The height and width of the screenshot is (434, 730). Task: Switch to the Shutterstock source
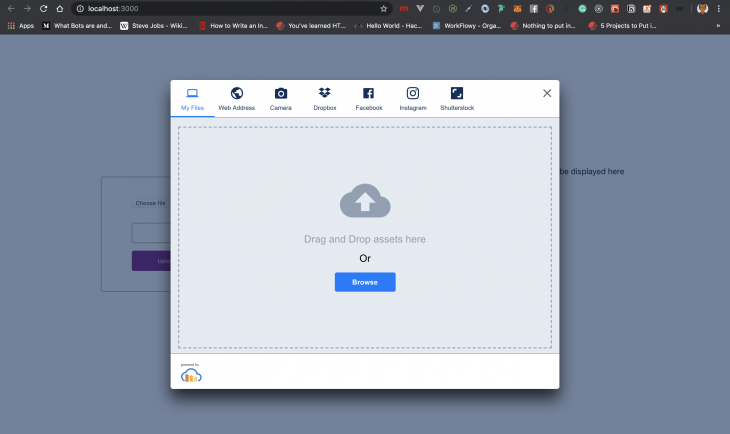point(457,94)
